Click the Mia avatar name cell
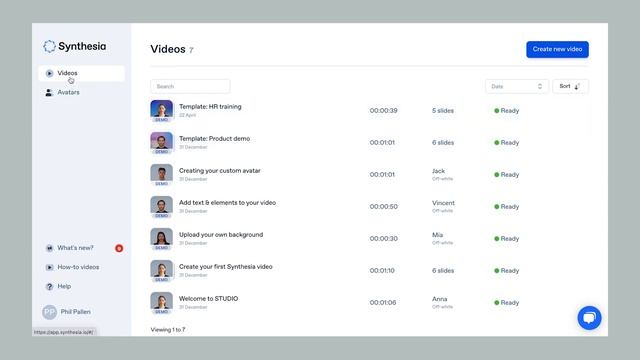The image size is (640, 360). (x=438, y=235)
